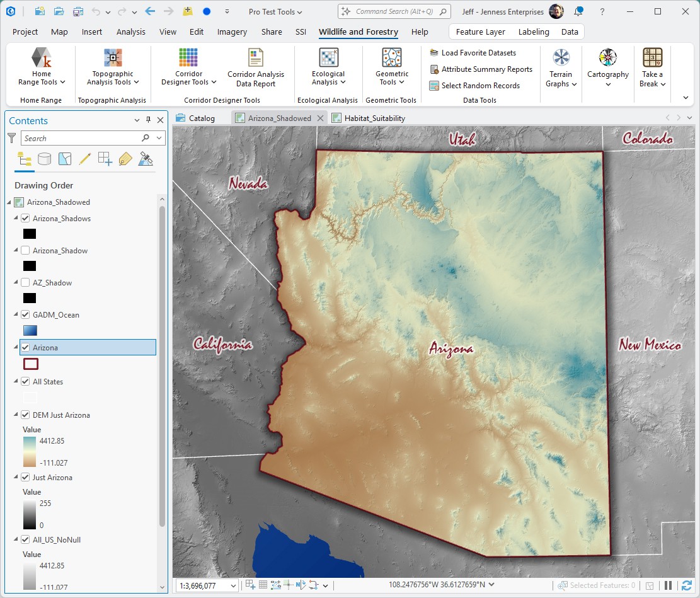The height and width of the screenshot is (598, 700).
Task: Show list by editing pencil icon
Action: [85, 159]
